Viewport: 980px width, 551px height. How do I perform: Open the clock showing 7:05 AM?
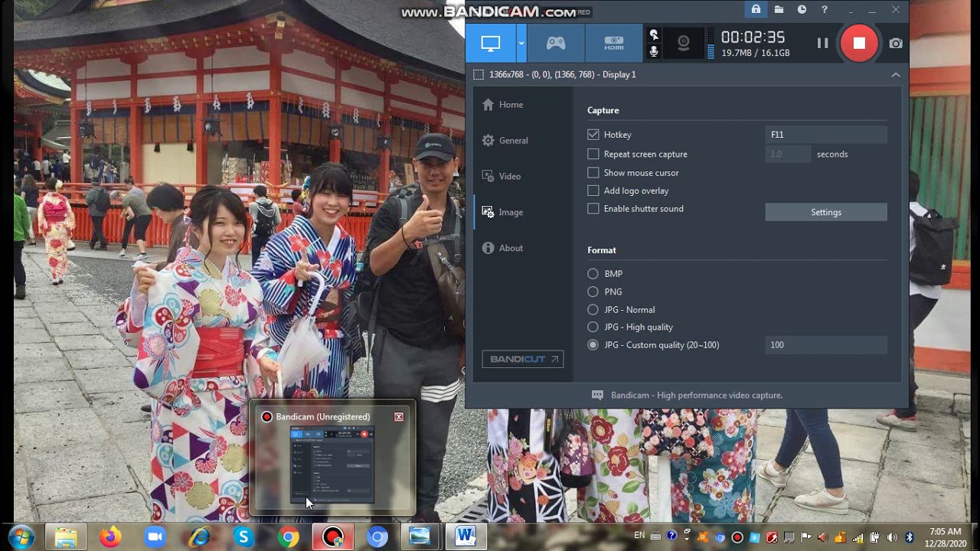(x=945, y=537)
